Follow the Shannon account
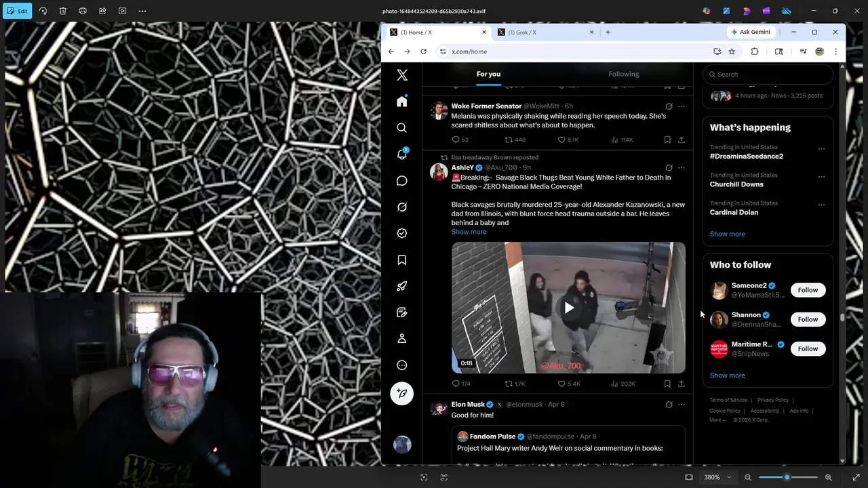Screen dimensions: 868x488 coord(808,319)
